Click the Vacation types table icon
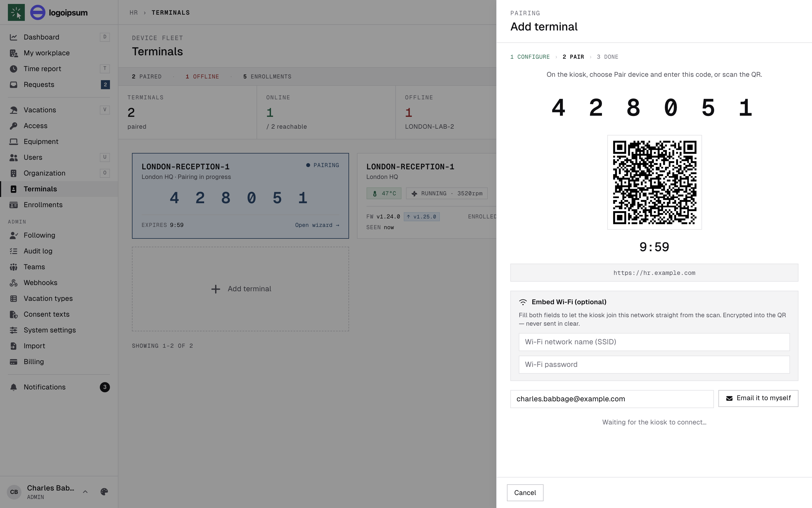This screenshot has height=508, width=812. point(14,298)
